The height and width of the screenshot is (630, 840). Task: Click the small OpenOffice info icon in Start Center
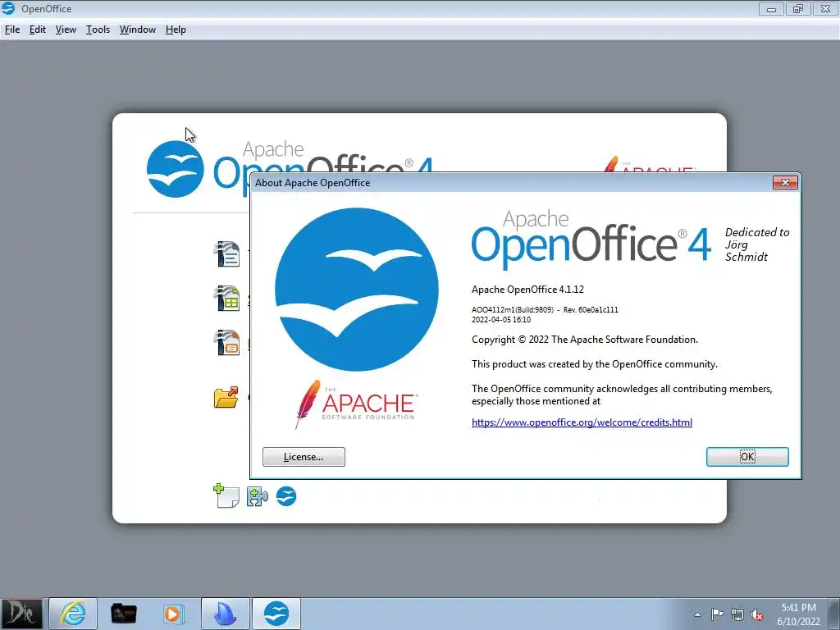[286, 496]
